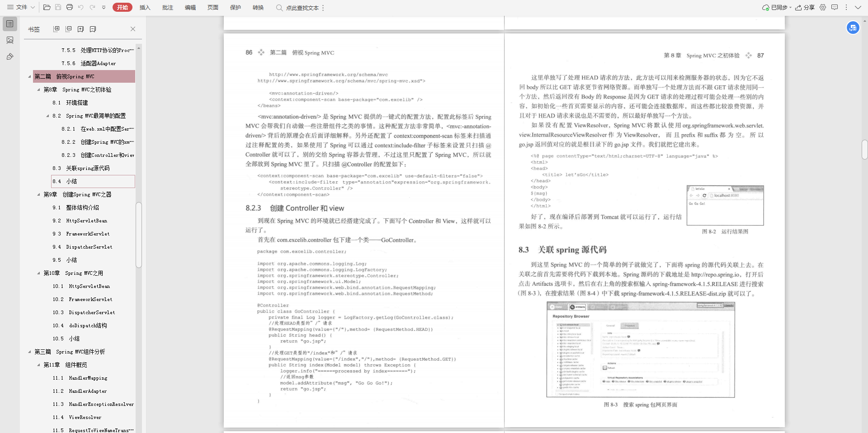Click the bookmark panel vertical scrollbar thumb
The image size is (868, 433).
click(139, 235)
